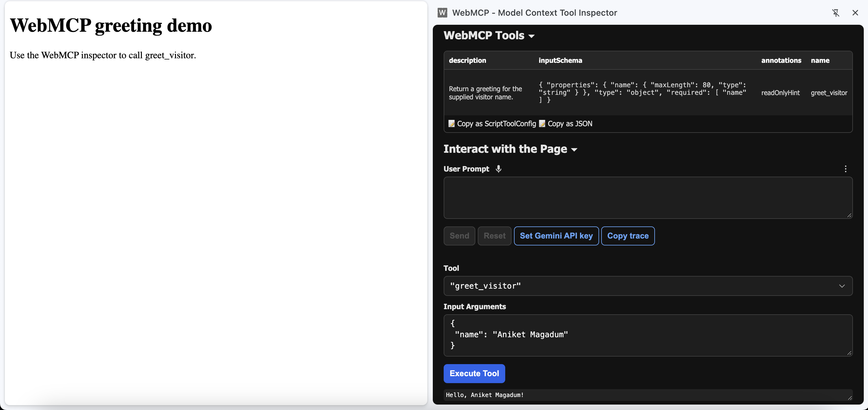Click Set Gemini API key

click(x=556, y=236)
